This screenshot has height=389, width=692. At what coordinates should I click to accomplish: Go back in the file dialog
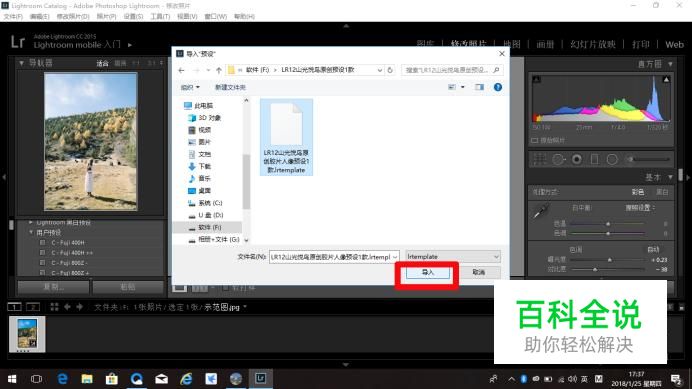[x=181, y=70]
